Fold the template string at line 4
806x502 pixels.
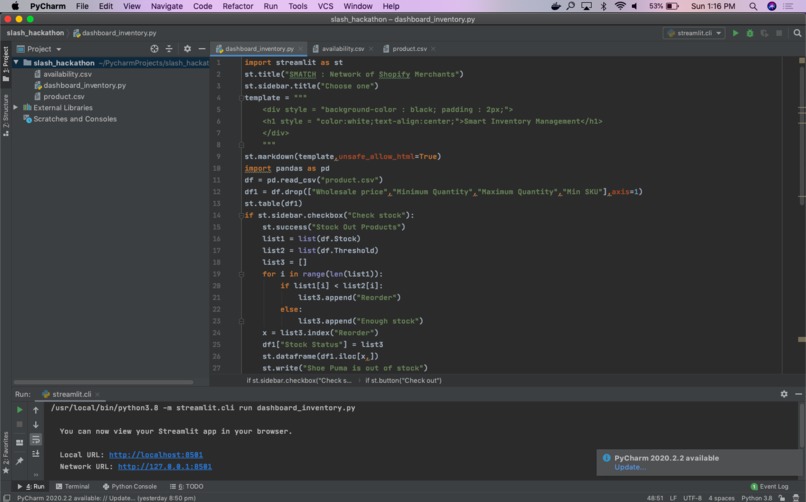pos(241,98)
